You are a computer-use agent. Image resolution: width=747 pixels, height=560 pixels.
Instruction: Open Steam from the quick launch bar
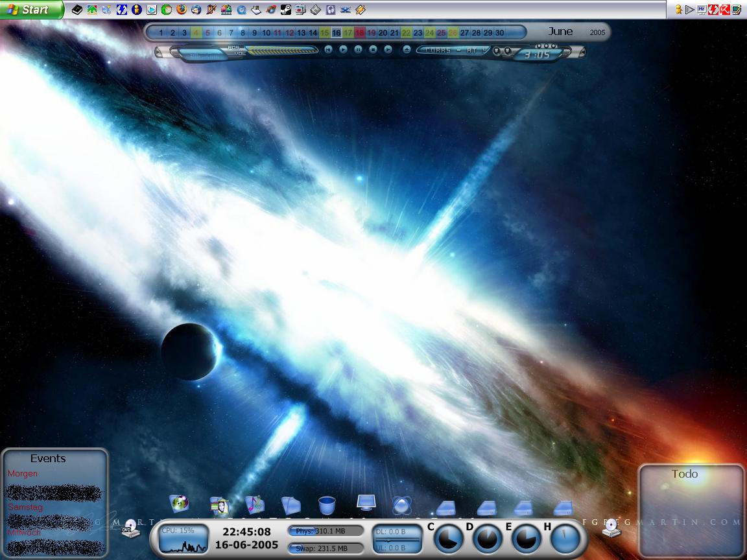tap(286, 10)
